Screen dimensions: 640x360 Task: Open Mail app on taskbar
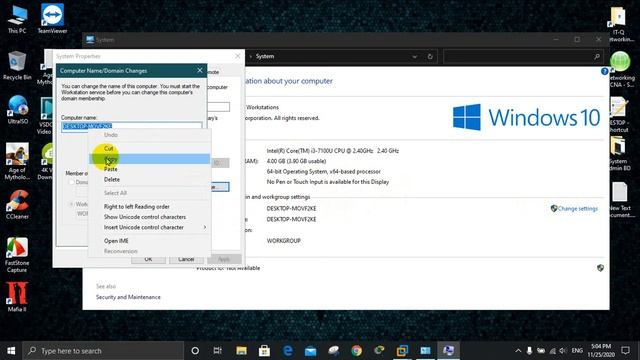tap(311, 351)
